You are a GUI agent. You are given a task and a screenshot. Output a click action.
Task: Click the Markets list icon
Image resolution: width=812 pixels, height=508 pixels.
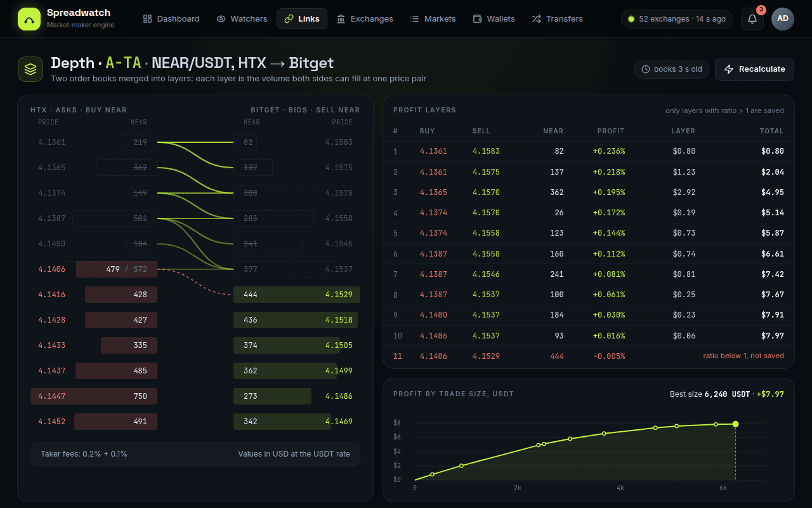pyautogui.click(x=415, y=19)
